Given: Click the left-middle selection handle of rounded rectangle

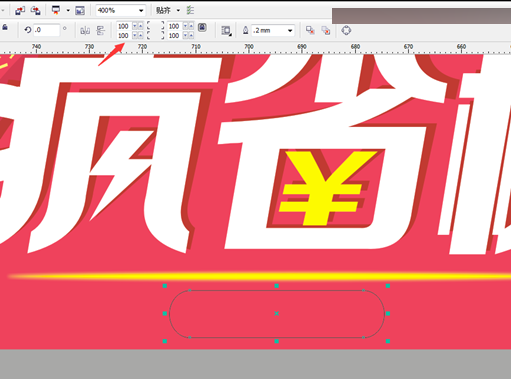Looking at the screenshot, I should (165, 313).
